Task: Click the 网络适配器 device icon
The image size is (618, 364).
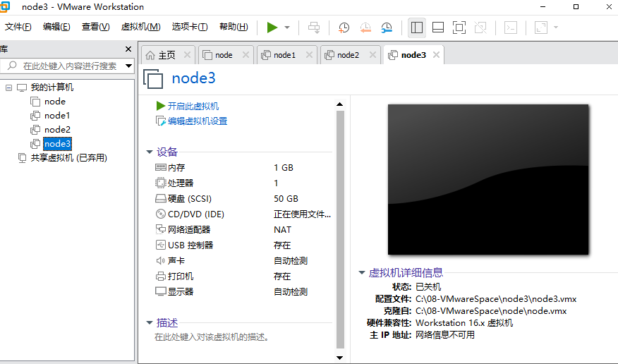Action: 160,229
